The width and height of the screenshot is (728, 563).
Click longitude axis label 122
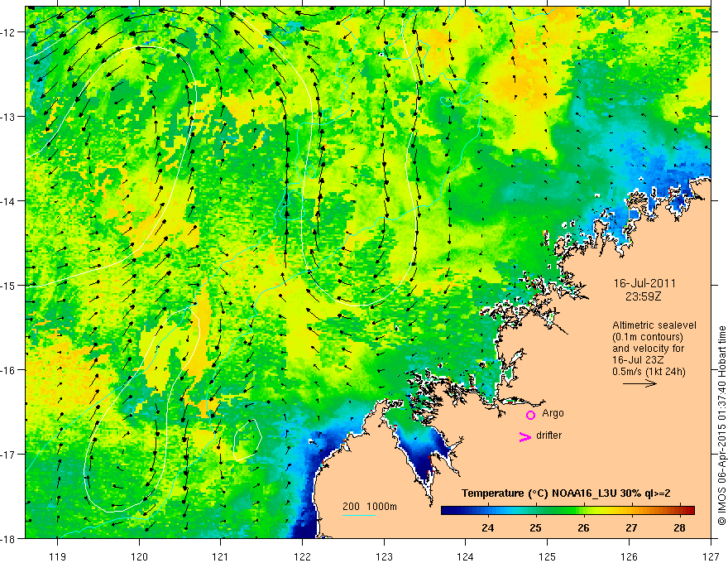[x=302, y=556]
